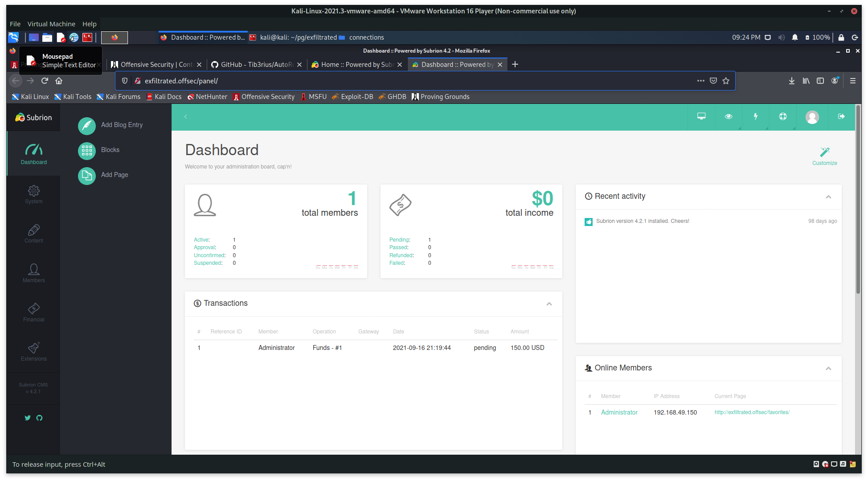Open the Add Blog Entry icon

[x=86, y=126]
